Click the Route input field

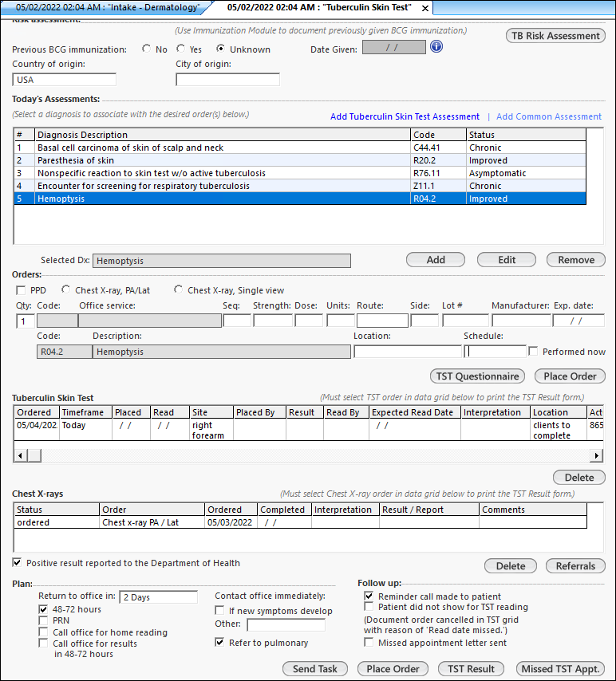(x=382, y=321)
